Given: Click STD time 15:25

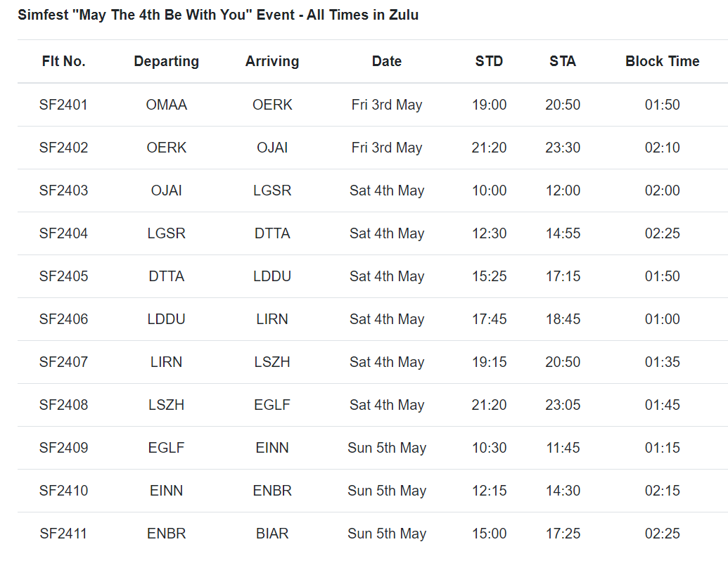Looking at the screenshot, I should (x=489, y=276).
